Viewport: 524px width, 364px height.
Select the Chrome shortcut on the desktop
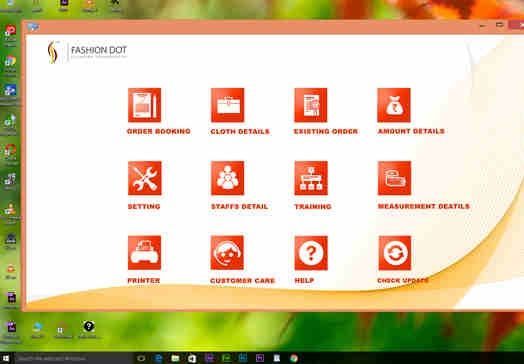10,65
